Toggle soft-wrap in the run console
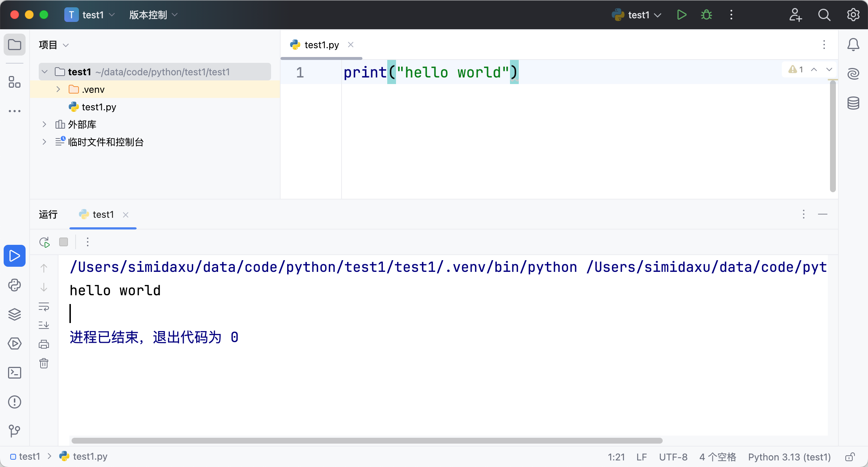The image size is (868, 467). point(44,307)
